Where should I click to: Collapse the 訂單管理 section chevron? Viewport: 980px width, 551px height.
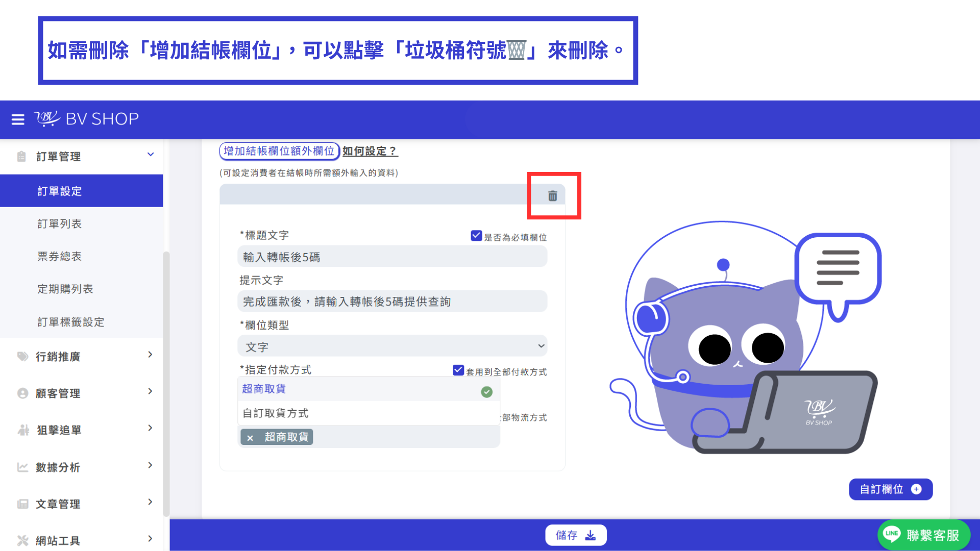151,155
